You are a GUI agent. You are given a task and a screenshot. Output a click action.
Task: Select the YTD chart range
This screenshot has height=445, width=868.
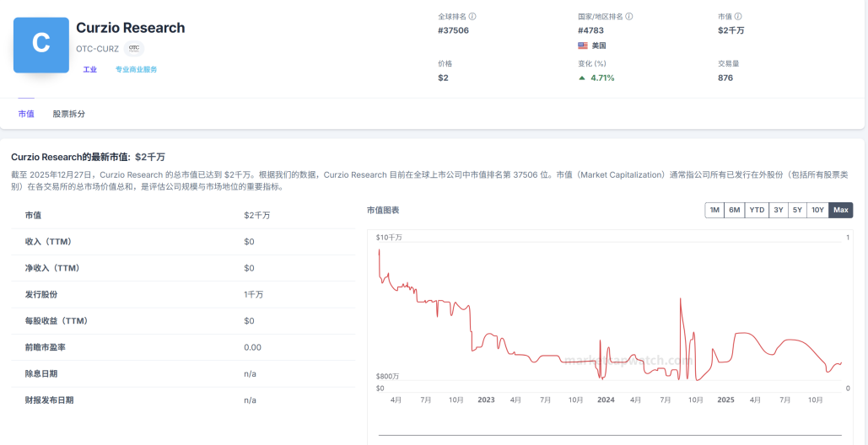click(x=757, y=210)
